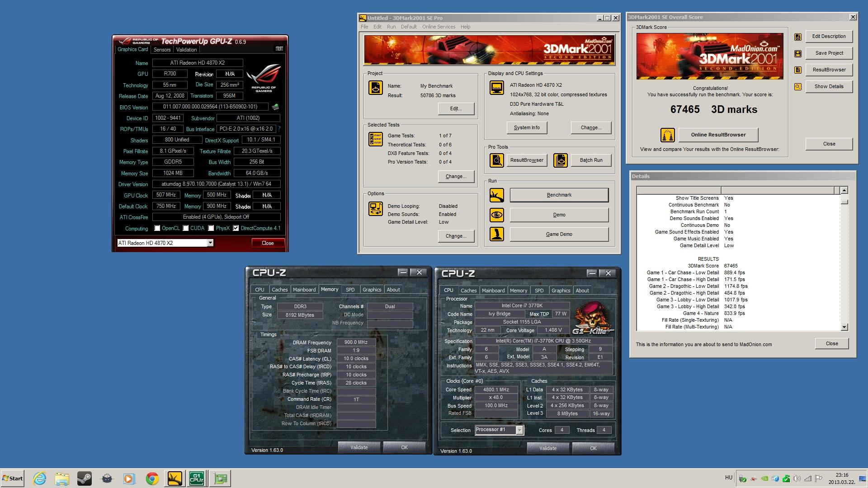This screenshot has height=488, width=868.
Task: Switch to the Sensors tab in GPU-Z
Action: [x=162, y=50]
